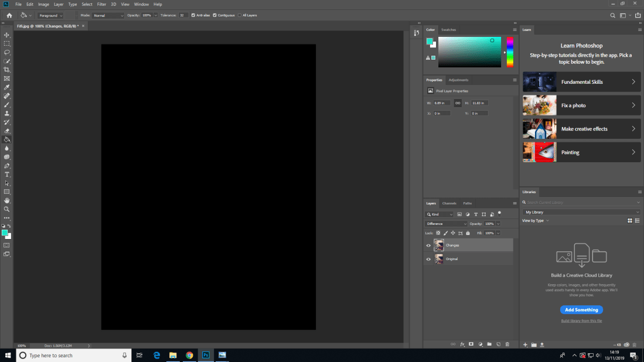This screenshot has height=362, width=644.
Task: Select the Zoom tool
Action: point(7,209)
